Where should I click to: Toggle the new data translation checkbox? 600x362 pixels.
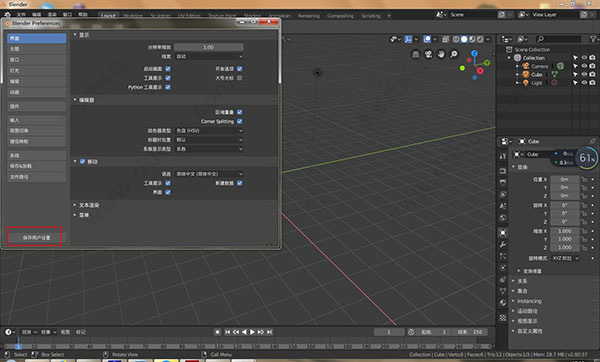pyautogui.click(x=240, y=183)
